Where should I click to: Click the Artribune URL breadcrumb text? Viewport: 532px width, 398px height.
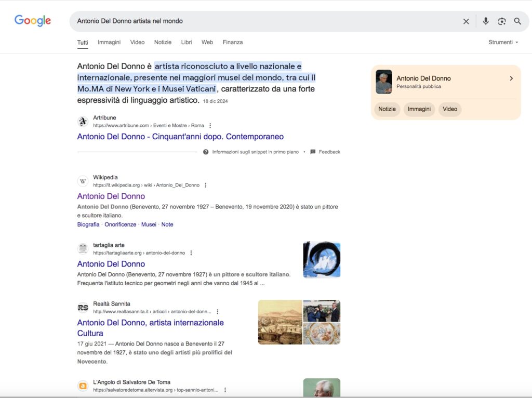(149, 126)
